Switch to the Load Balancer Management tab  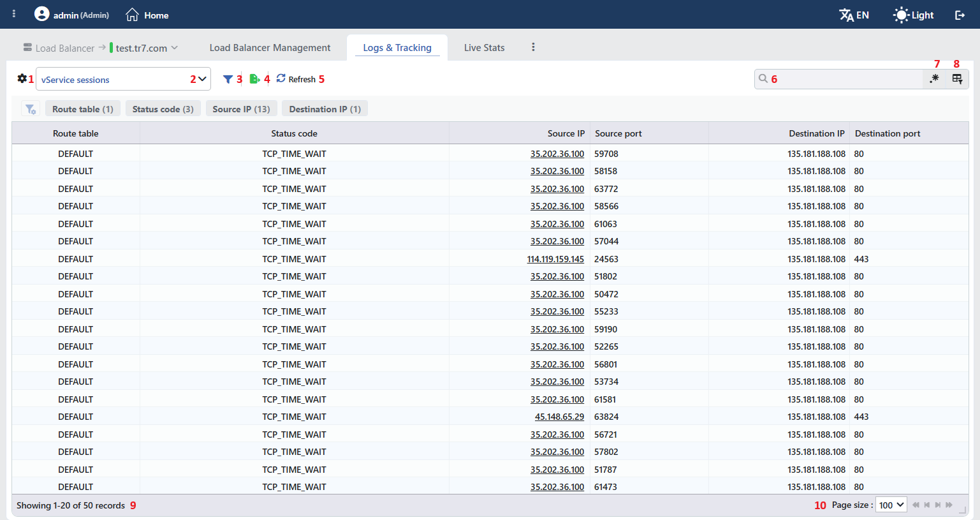click(270, 48)
